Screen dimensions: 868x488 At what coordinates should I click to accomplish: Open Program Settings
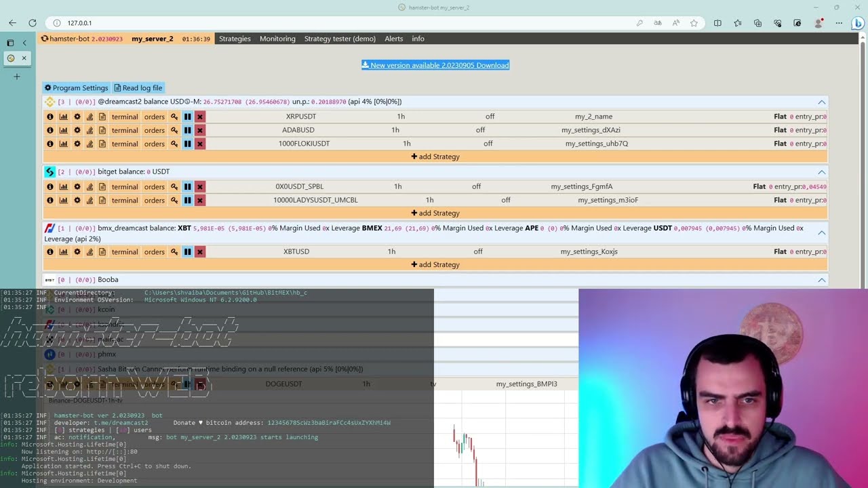[77, 88]
